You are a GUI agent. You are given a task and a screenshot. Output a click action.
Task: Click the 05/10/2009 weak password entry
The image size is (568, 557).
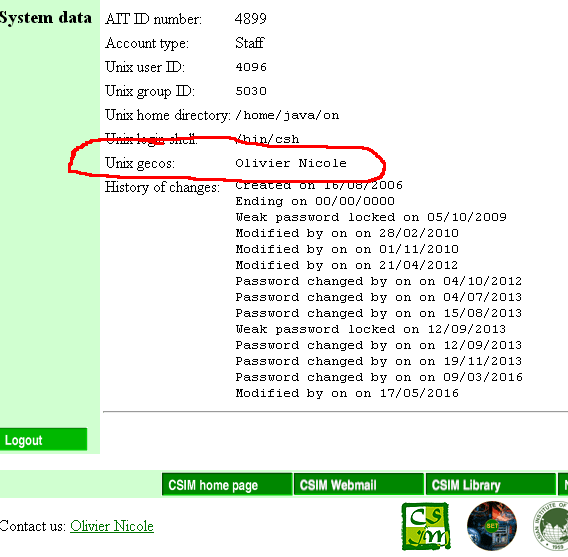pyautogui.click(x=371, y=217)
